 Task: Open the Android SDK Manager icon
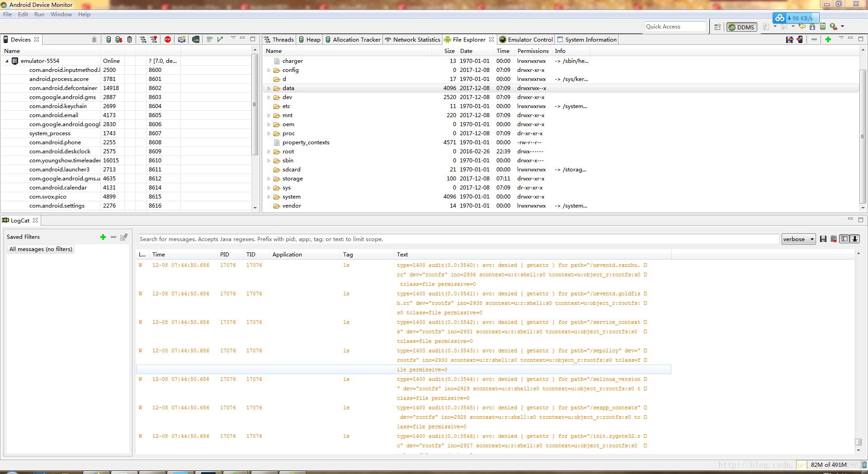pyautogui.click(x=812, y=27)
